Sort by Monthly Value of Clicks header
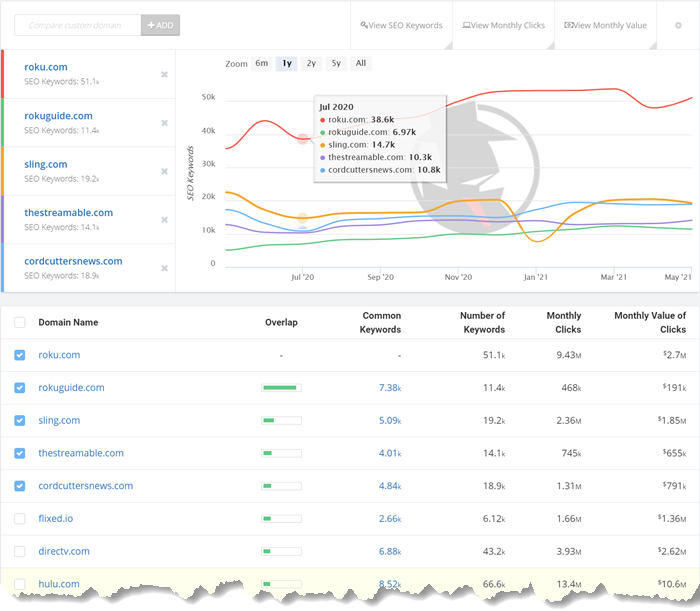Screen dimensions: 700x611 (x=650, y=322)
